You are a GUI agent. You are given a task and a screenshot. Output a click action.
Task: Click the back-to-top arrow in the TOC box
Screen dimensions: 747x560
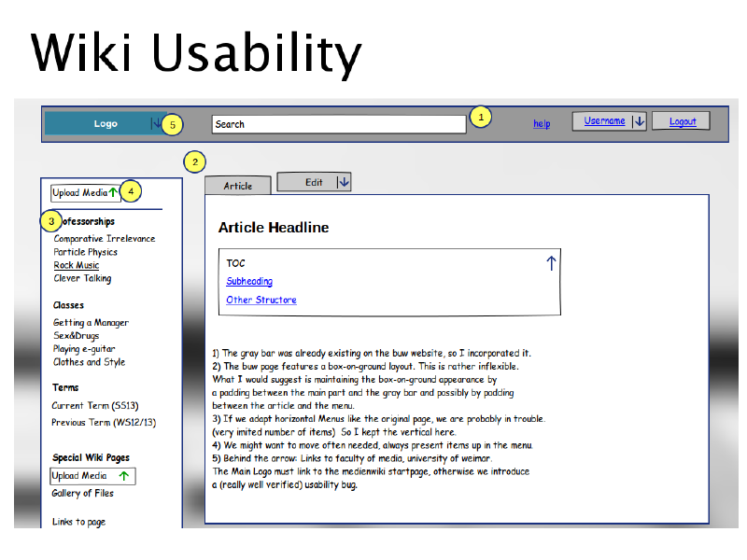[x=551, y=262]
